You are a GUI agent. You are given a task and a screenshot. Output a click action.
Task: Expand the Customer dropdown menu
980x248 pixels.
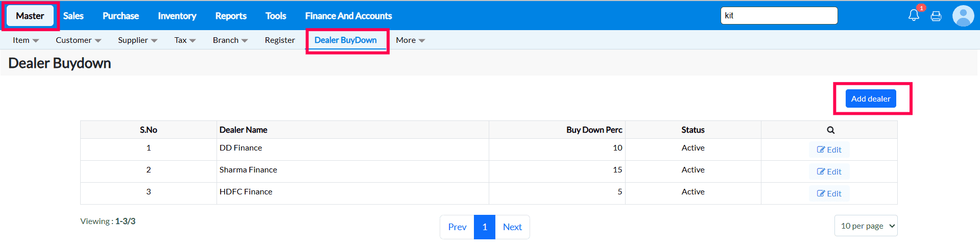pyautogui.click(x=78, y=40)
